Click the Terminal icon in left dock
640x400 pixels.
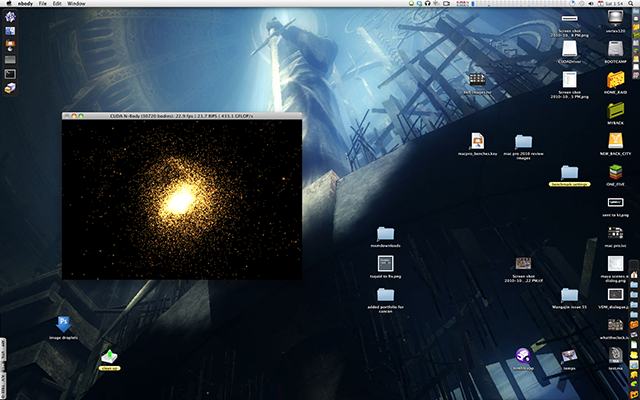[10, 74]
